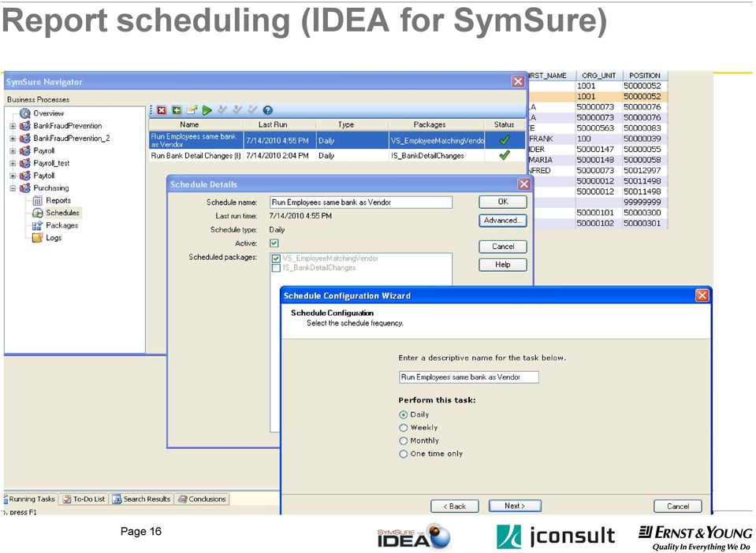Select the Run Employees same bank as Vendor row

pos(337,140)
